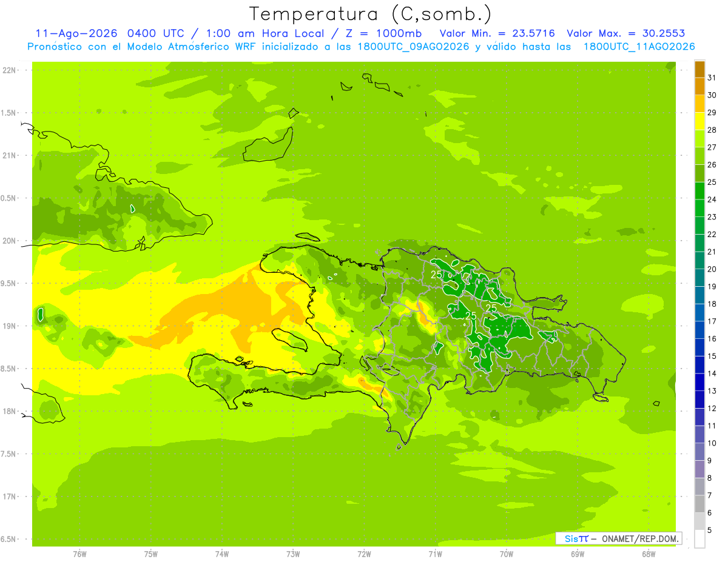Click the "73W" longitude label
728x562 pixels.
(293, 554)
